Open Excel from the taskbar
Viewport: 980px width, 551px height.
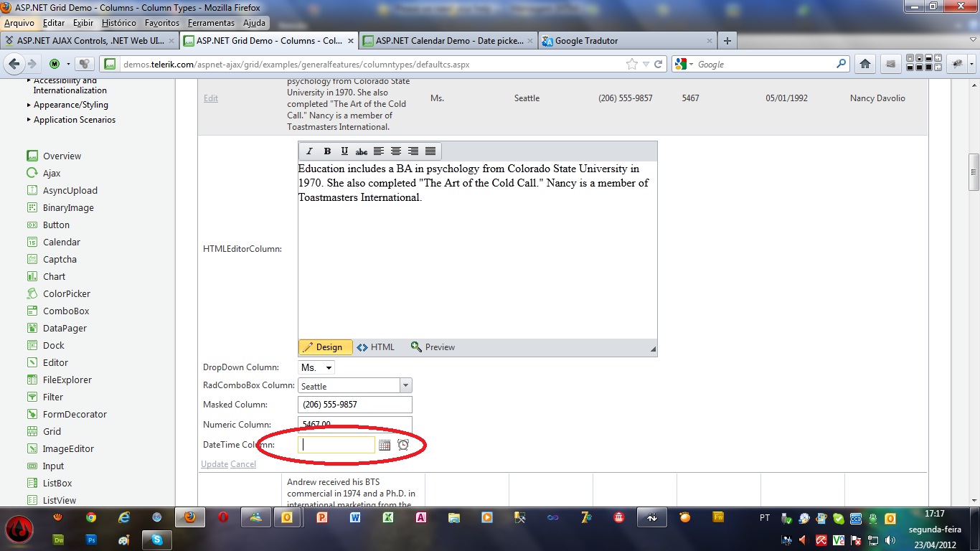click(388, 517)
